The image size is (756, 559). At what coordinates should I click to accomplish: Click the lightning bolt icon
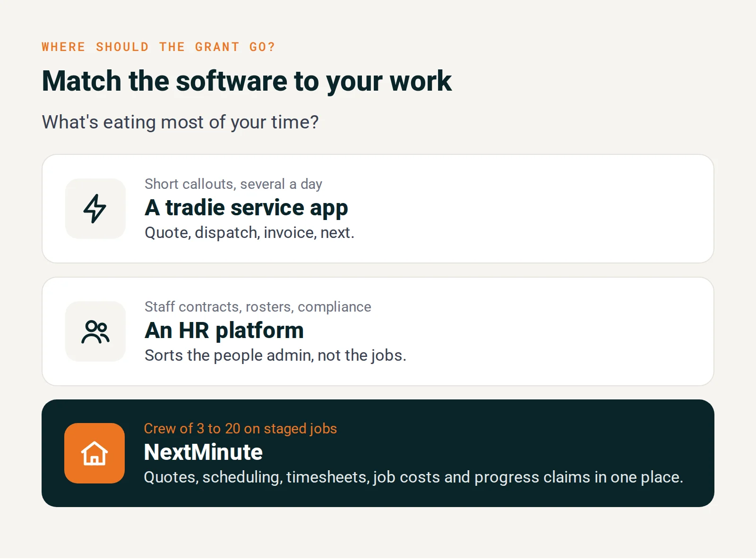pos(95,209)
